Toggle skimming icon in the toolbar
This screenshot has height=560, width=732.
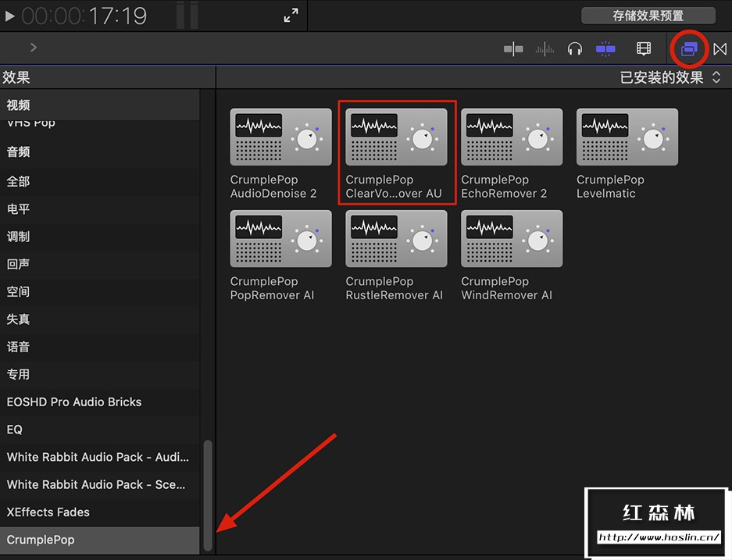click(513, 48)
